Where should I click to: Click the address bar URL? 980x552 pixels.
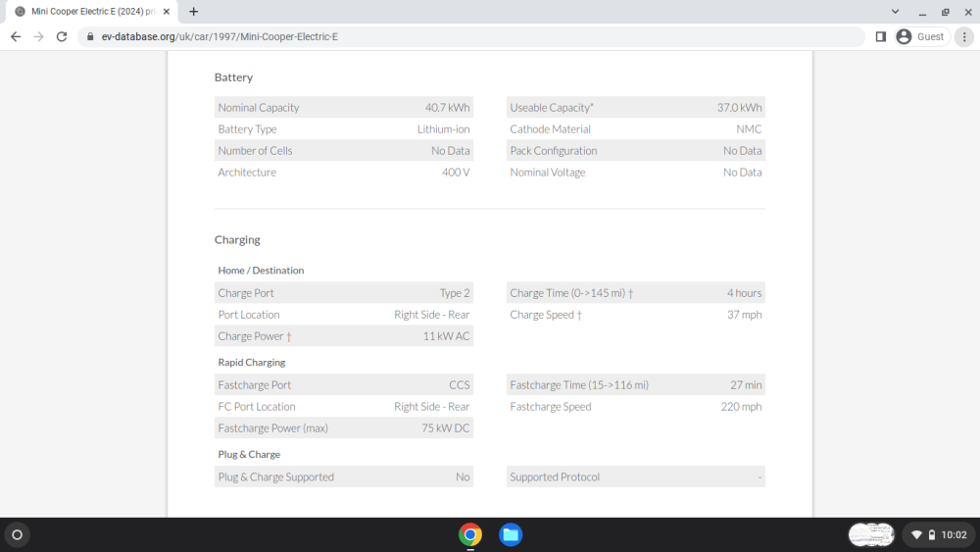tap(220, 37)
